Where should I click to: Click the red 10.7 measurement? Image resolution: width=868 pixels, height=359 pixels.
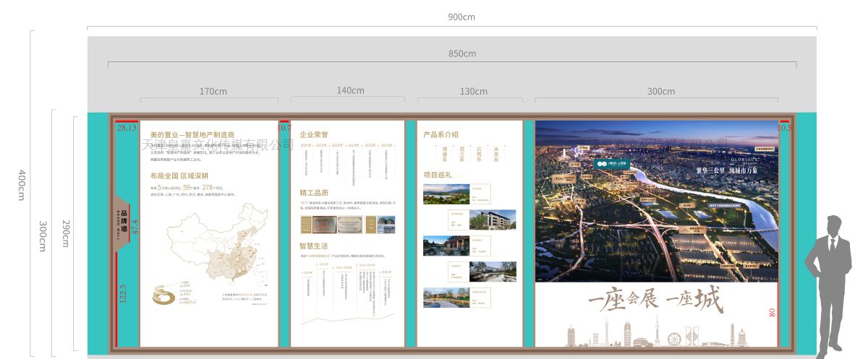284,128
